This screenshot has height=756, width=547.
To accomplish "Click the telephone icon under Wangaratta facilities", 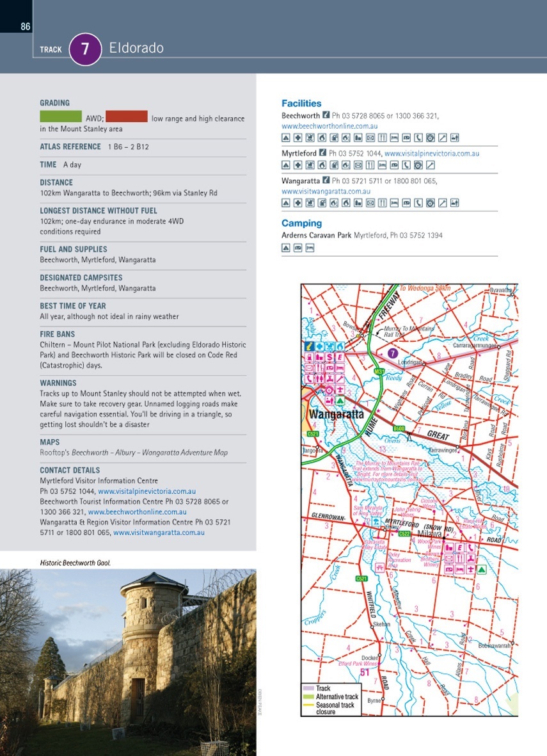I will 418,204.
